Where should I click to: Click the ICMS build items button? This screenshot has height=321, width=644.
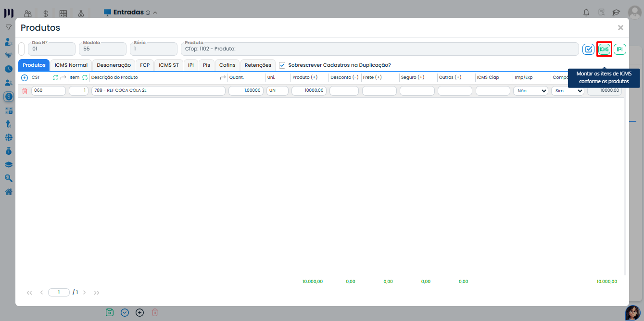(x=604, y=49)
